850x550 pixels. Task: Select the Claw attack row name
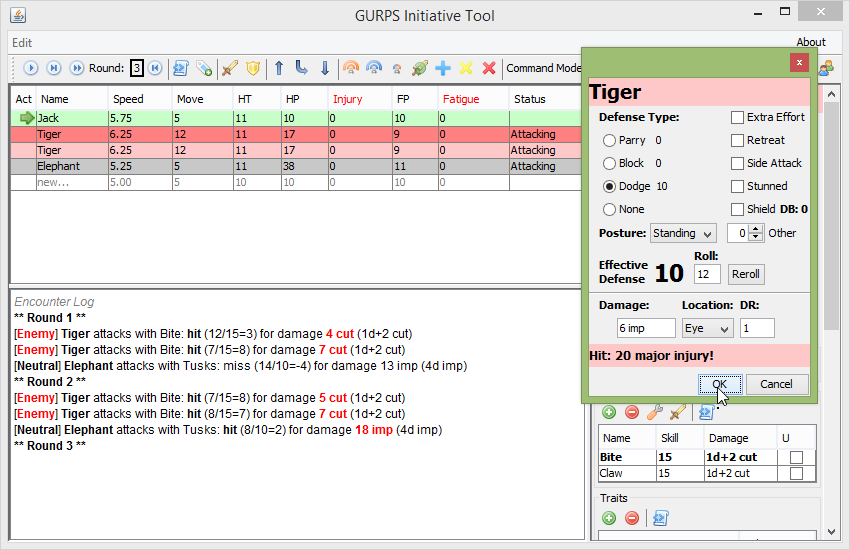click(627, 474)
